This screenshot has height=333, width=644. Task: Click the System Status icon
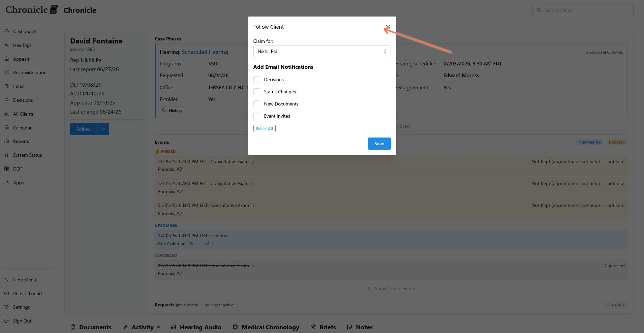tap(7, 155)
